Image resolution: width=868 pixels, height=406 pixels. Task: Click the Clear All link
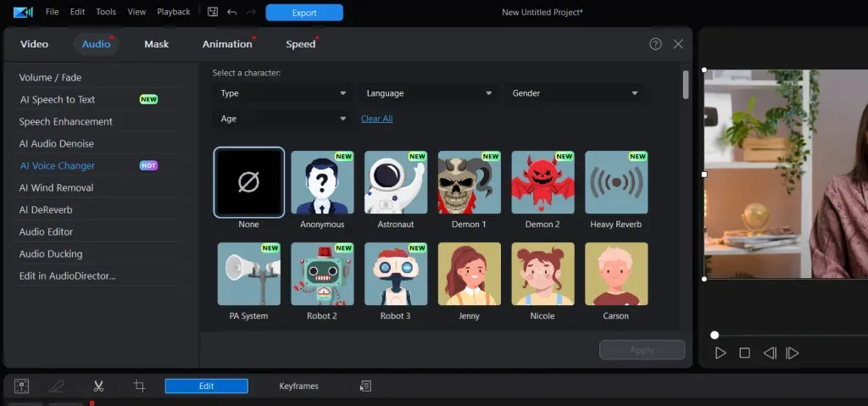377,119
